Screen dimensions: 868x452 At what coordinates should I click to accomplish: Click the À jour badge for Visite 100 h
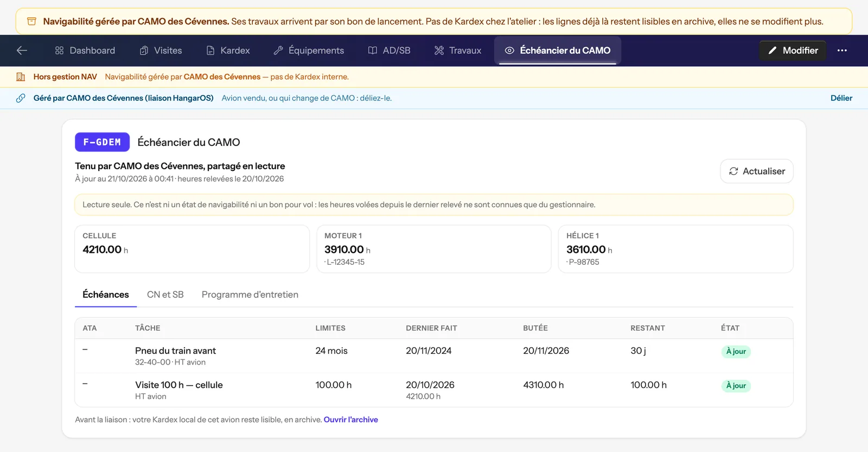click(x=736, y=386)
